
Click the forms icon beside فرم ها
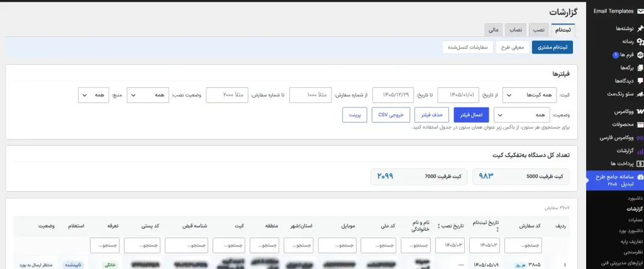point(640,55)
